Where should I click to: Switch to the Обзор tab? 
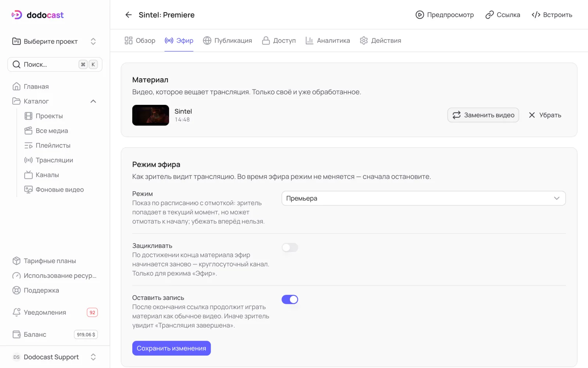140,40
